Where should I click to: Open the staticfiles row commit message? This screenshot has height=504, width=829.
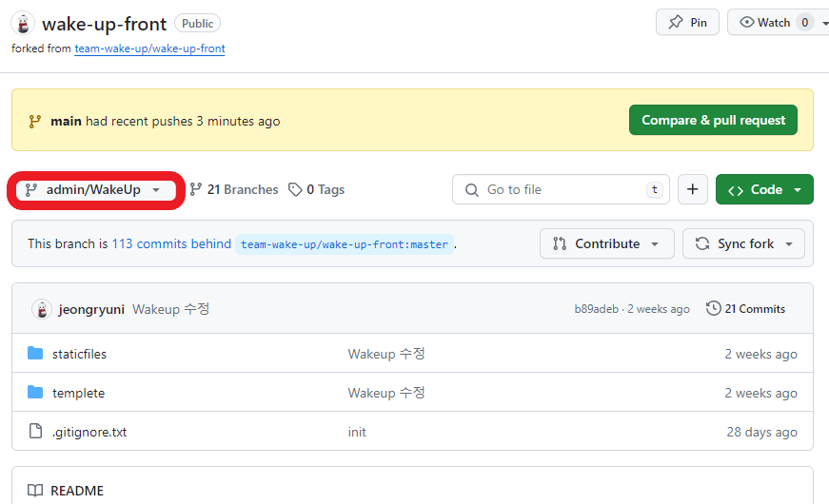click(x=386, y=354)
